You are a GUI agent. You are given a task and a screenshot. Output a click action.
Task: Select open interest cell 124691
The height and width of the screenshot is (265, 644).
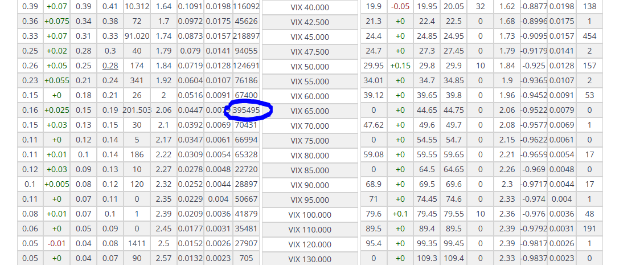(x=246, y=66)
